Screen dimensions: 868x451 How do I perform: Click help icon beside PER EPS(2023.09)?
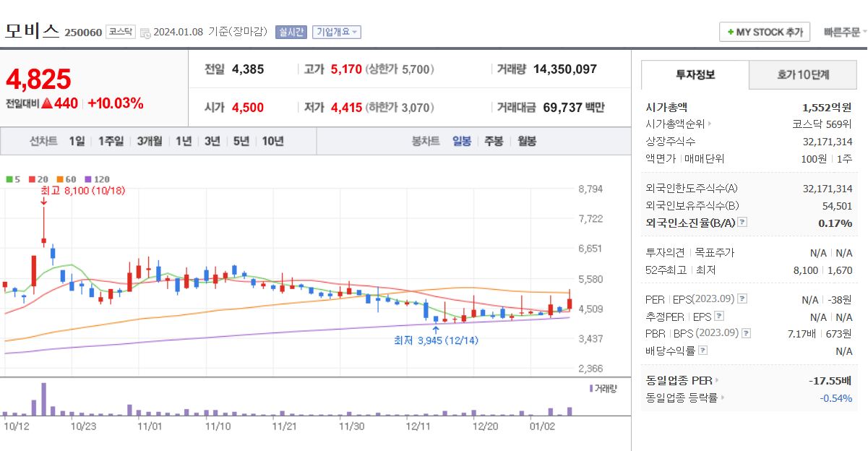pos(742,298)
